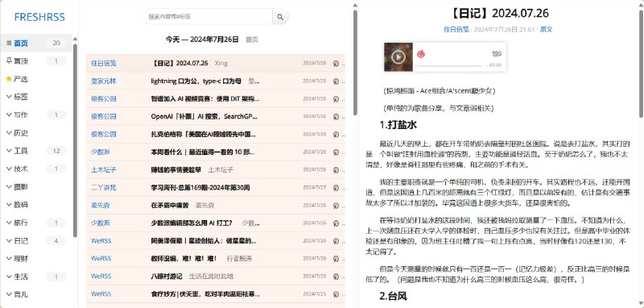Click the 工具 unread count 12 badge
This screenshot has width=644, height=308.
point(56,151)
